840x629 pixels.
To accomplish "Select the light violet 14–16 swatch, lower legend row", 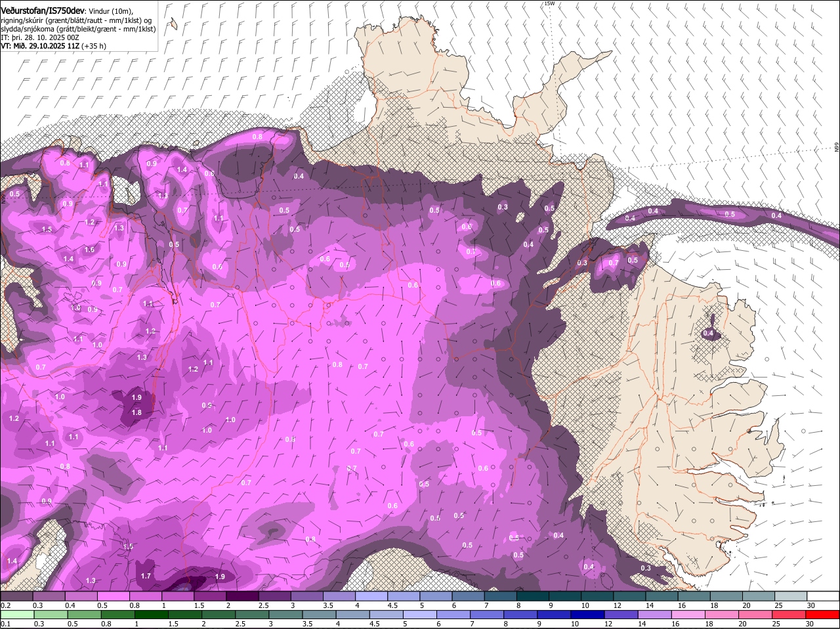I will 654,615.
